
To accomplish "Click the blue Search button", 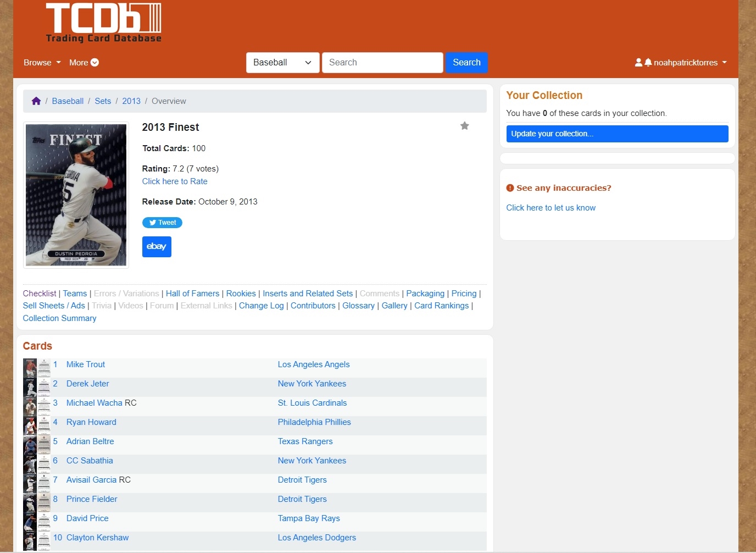I will (466, 63).
